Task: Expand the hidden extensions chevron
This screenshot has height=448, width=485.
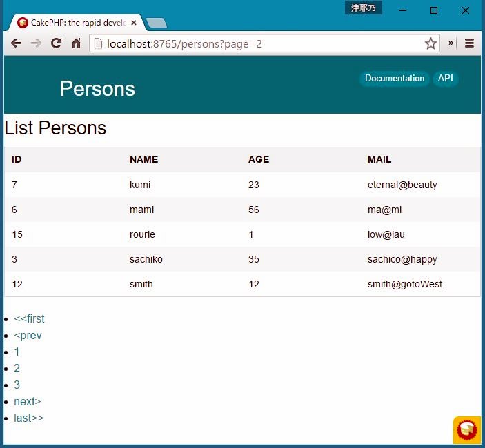Action: coord(451,43)
